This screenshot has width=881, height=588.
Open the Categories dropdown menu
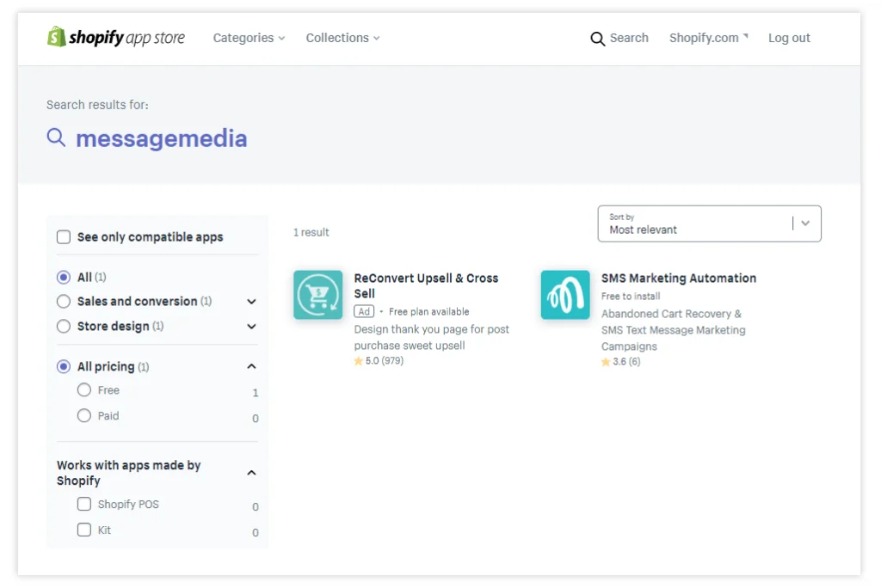coord(249,38)
